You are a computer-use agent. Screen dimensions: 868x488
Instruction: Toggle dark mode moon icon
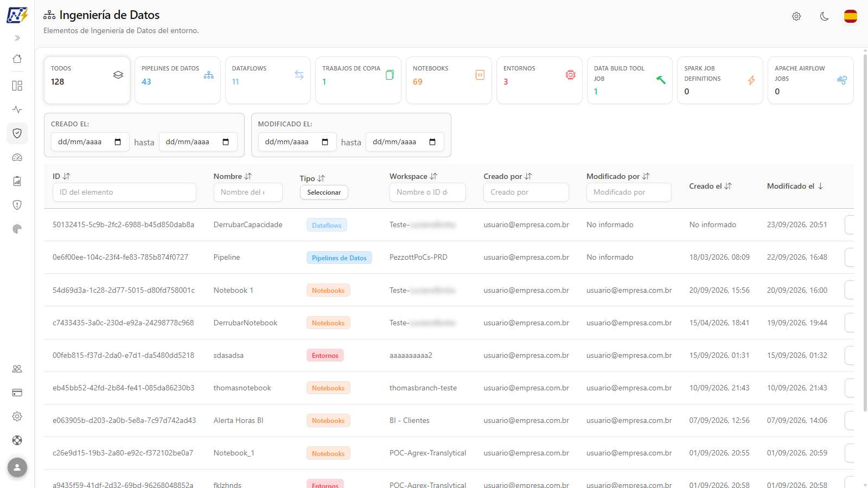click(824, 16)
